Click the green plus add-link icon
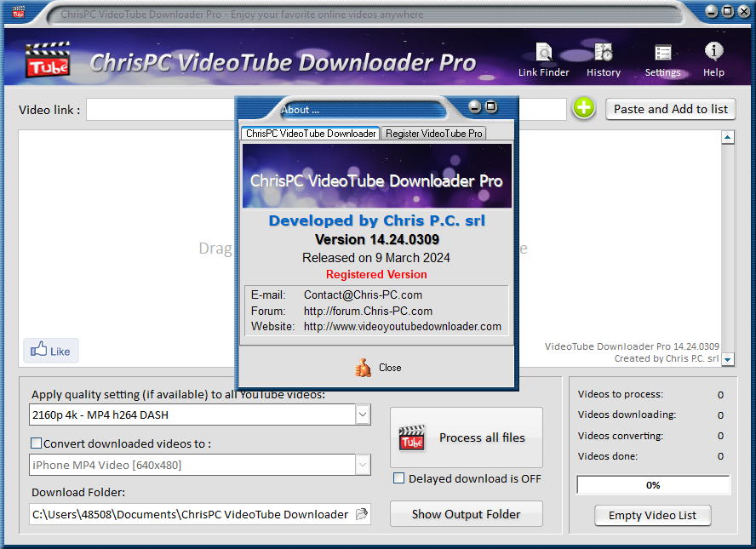Screen dimensions: 756x549 pos(584,108)
